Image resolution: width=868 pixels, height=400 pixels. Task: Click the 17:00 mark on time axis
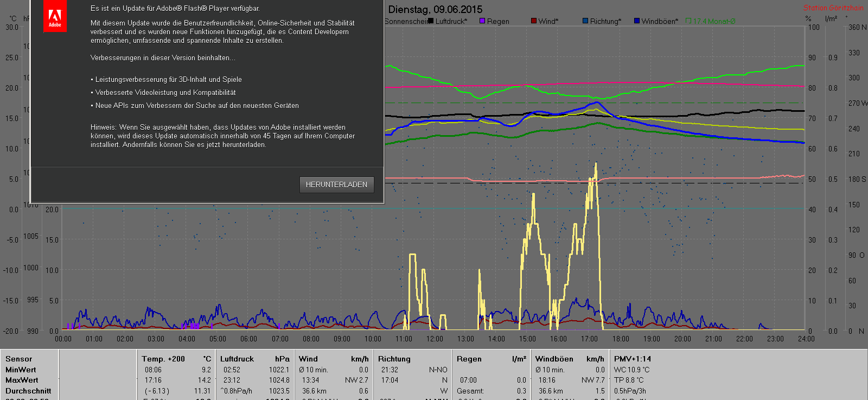(589, 339)
